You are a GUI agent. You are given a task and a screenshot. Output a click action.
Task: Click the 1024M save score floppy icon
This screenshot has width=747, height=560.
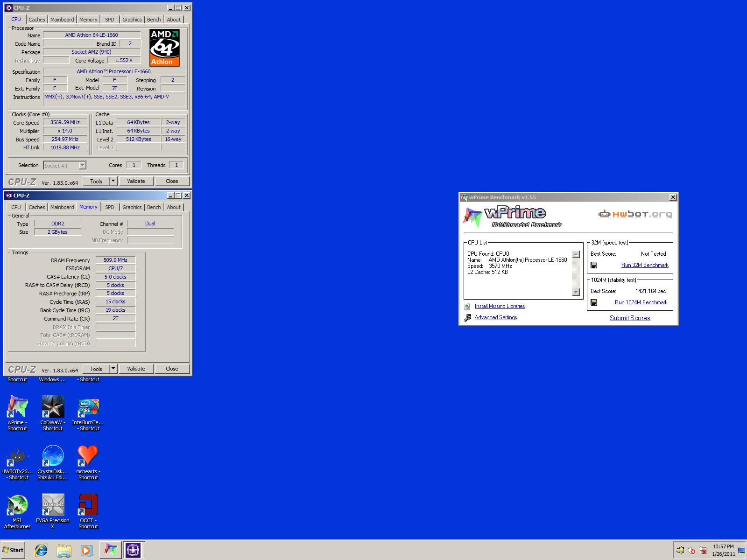[594, 302]
